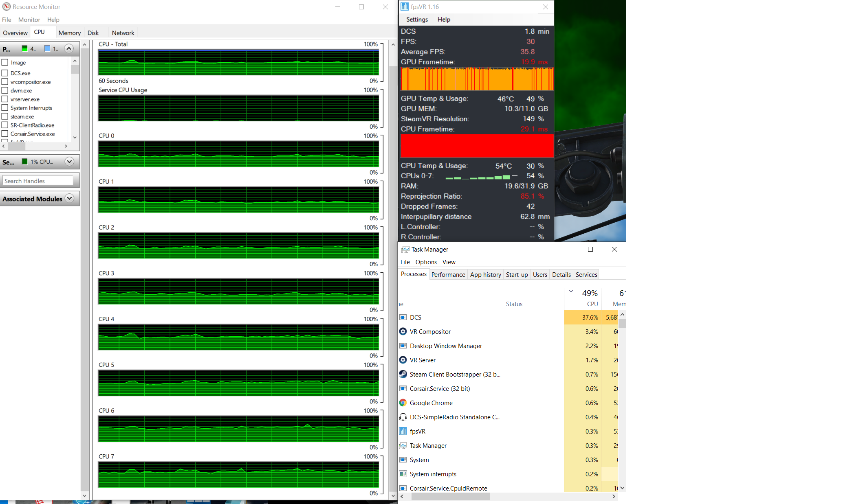Screen dimensions: 841x504
Task: Click the Task Manager process row icon
Action: point(403,445)
